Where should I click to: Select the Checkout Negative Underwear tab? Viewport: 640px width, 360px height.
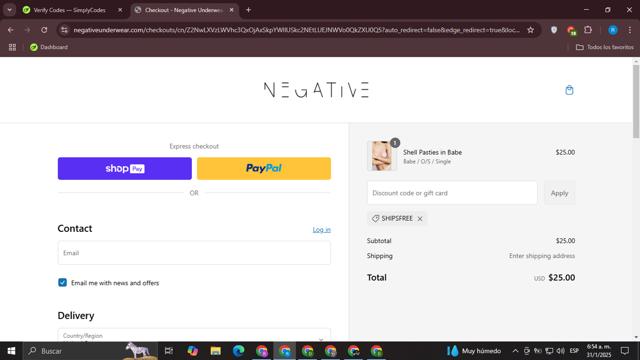184,10
